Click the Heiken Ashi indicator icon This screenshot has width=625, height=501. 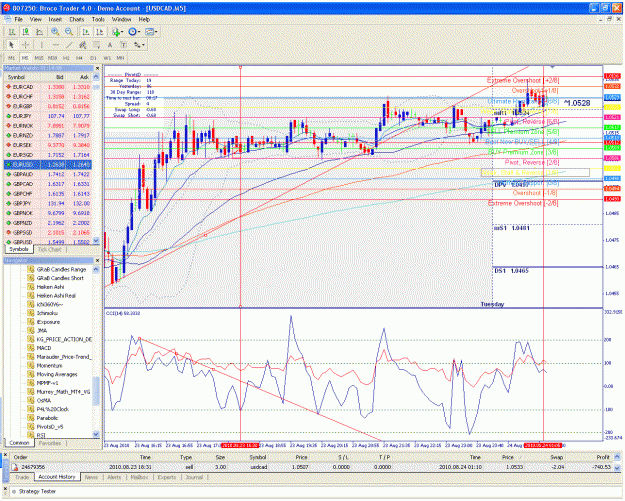click(31, 287)
